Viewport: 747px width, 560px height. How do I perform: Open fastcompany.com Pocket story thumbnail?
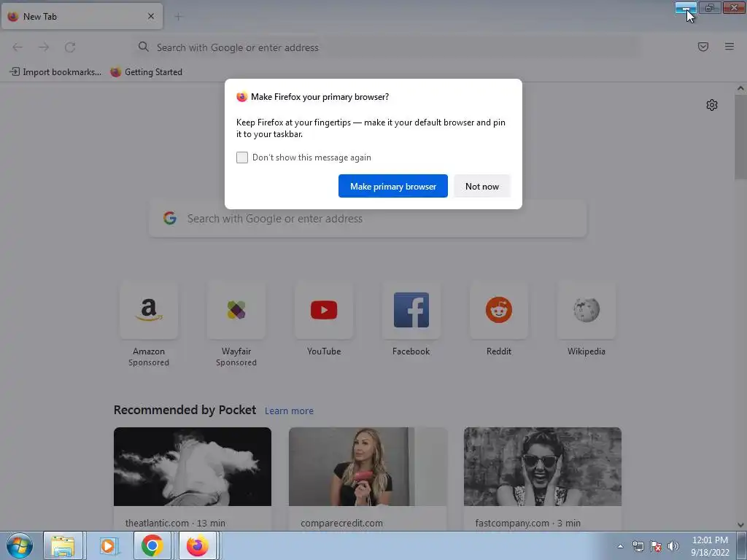pos(543,467)
